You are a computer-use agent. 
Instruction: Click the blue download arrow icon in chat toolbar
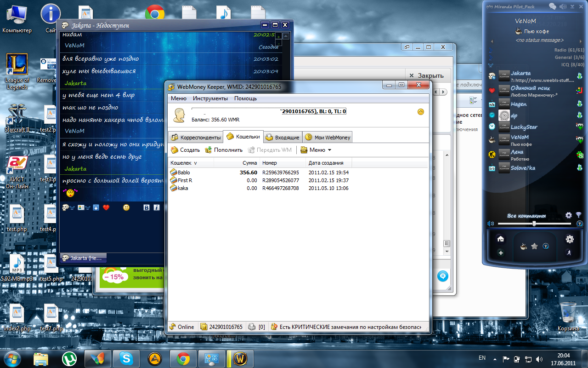pos(96,208)
